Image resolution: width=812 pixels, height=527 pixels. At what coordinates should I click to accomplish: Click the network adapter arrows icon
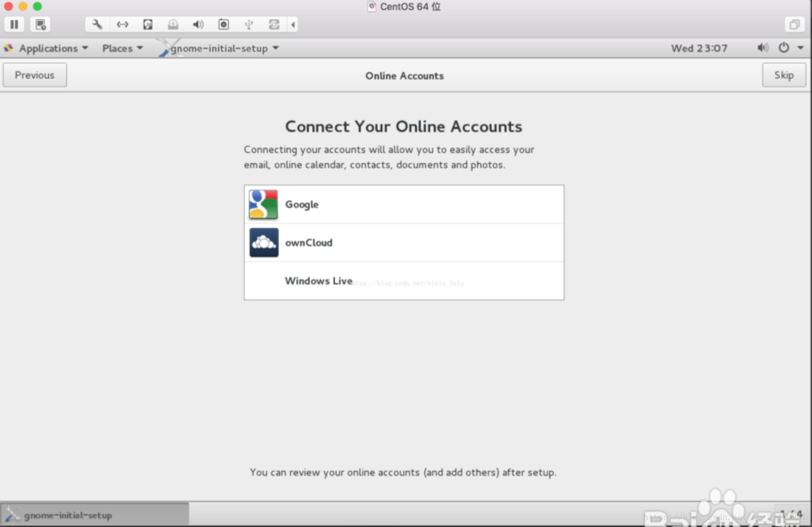(x=122, y=24)
